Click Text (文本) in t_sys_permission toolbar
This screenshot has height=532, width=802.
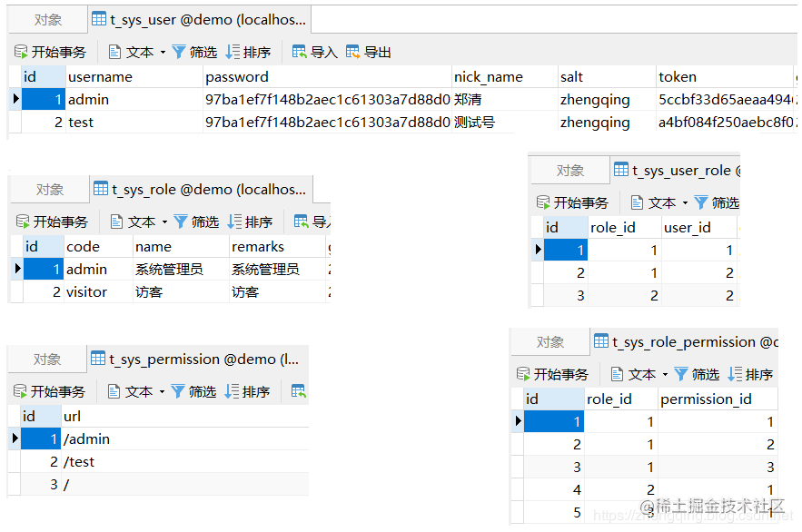click(x=131, y=391)
